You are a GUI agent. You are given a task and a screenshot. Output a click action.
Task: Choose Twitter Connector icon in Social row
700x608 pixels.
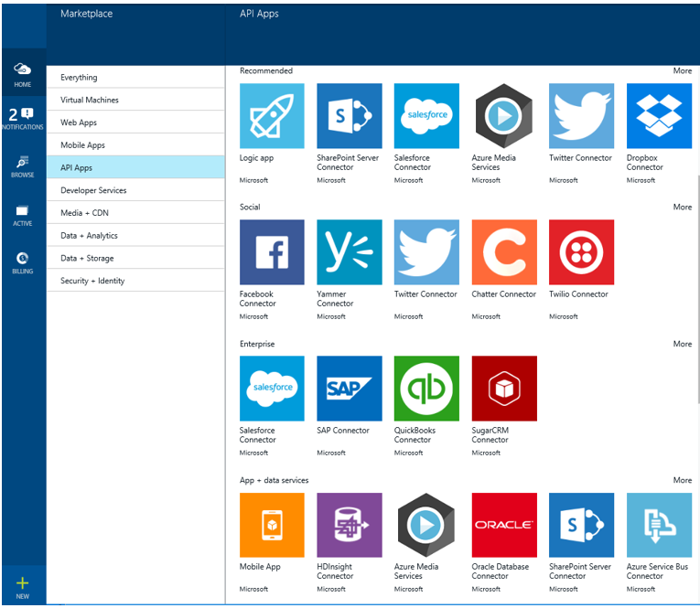point(426,252)
